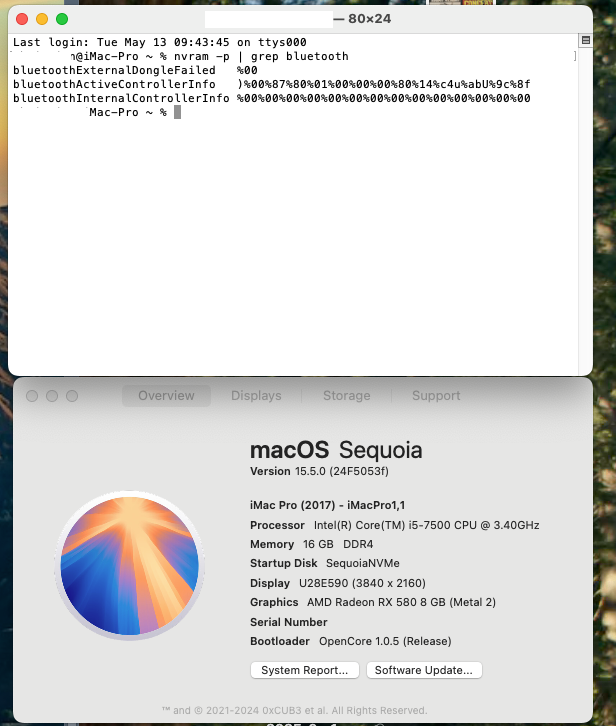Click the 'Serial Number' label
This screenshot has height=726, width=616.
click(289, 622)
